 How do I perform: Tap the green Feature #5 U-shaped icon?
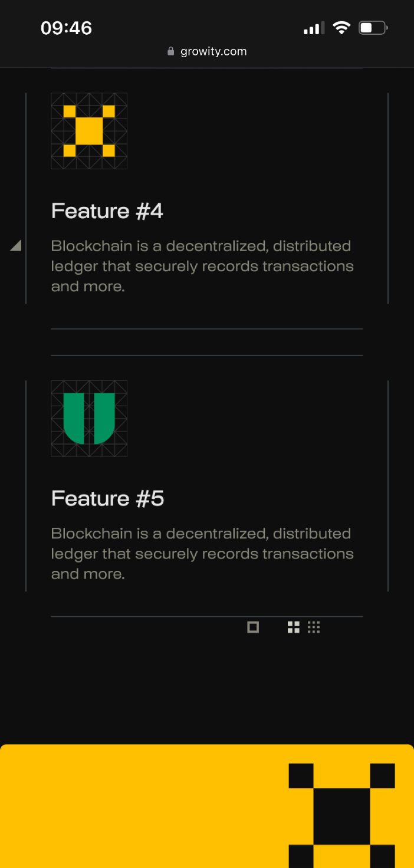pyautogui.click(x=89, y=418)
